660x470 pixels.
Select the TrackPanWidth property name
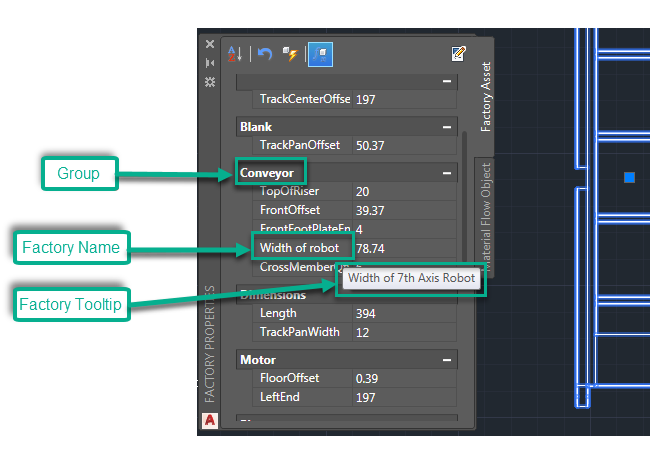[299, 332]
